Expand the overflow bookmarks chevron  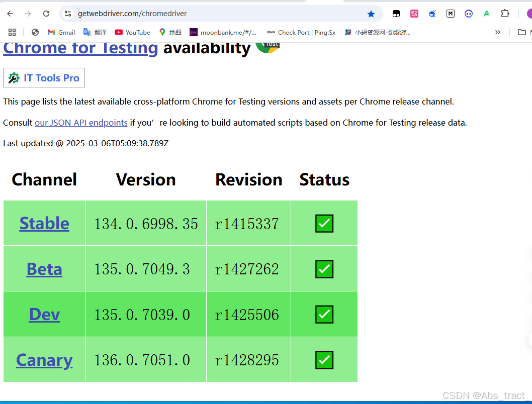(x=497, y=32)
